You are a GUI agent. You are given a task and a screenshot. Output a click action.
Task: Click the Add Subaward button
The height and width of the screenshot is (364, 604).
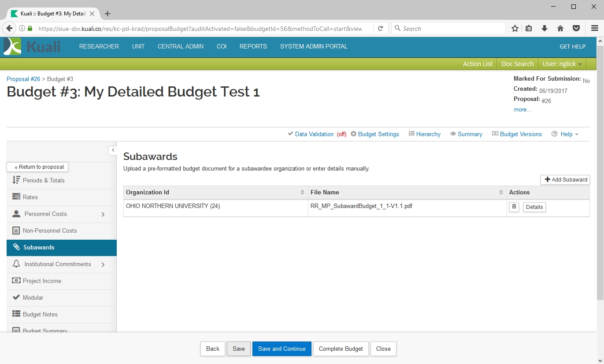[x=565, y=180]
